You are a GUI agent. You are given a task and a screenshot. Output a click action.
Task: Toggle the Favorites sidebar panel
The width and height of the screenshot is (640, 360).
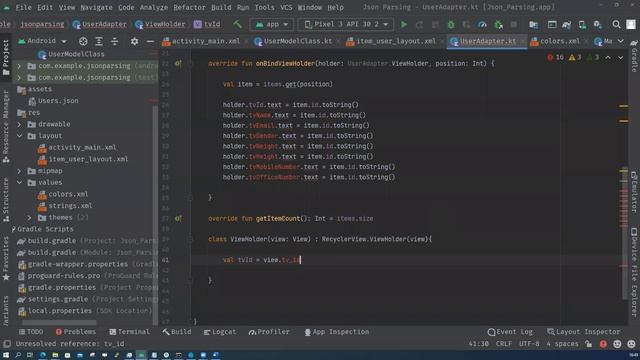tap(6, 258)
